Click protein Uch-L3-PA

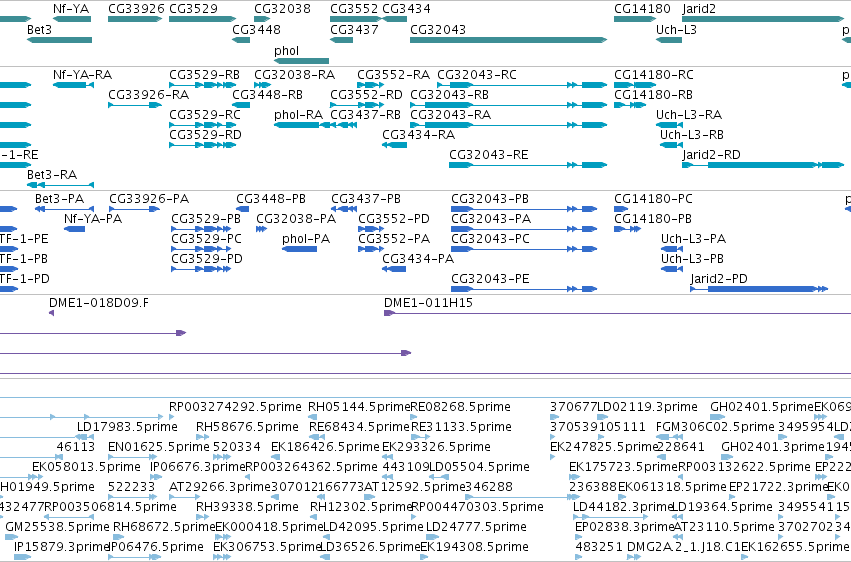694,239
